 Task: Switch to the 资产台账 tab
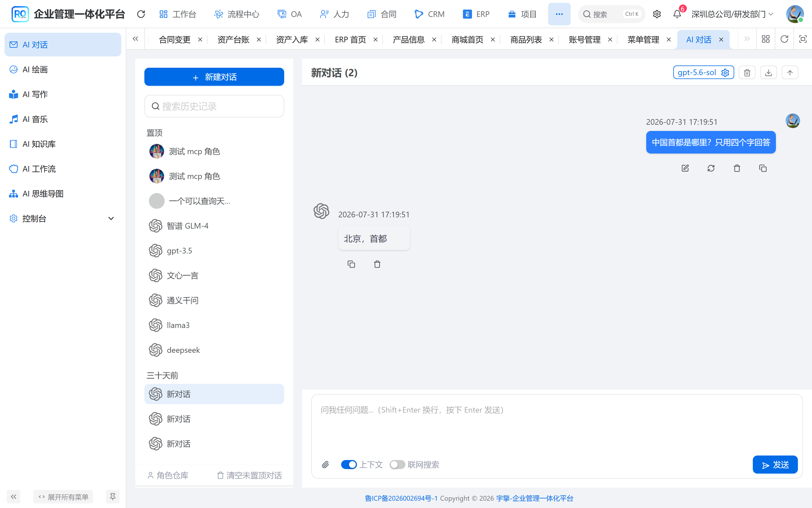pyautogui.click(x=233, y=40)
